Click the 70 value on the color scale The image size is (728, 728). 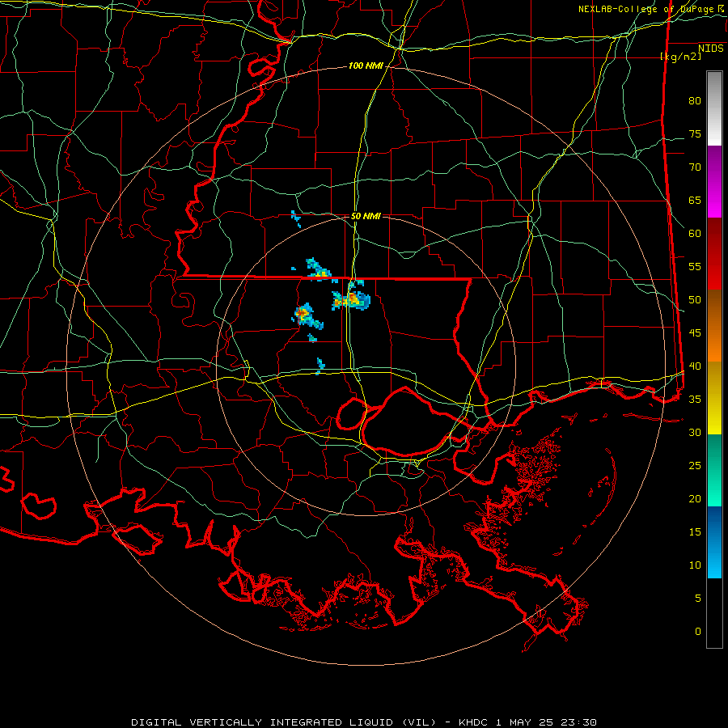click(x=695, y=167)
